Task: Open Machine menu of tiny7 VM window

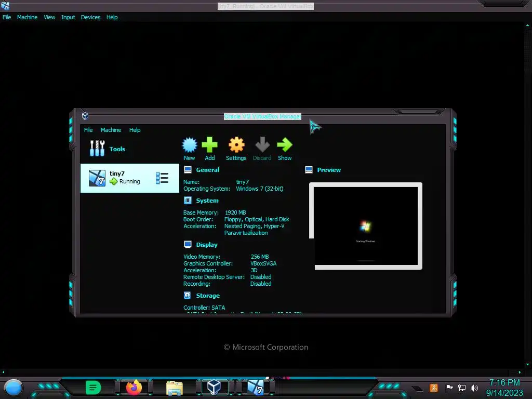Action: (x=27, y=17)
